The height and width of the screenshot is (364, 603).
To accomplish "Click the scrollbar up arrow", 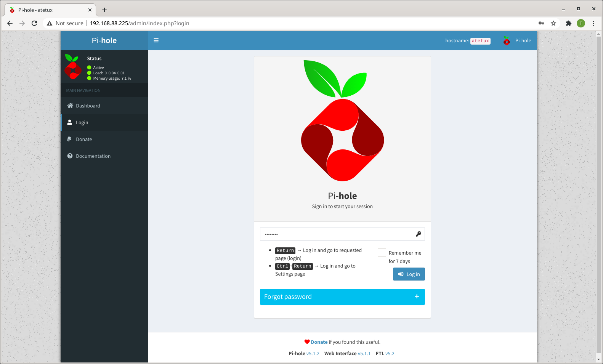I will tap(598, 34).
